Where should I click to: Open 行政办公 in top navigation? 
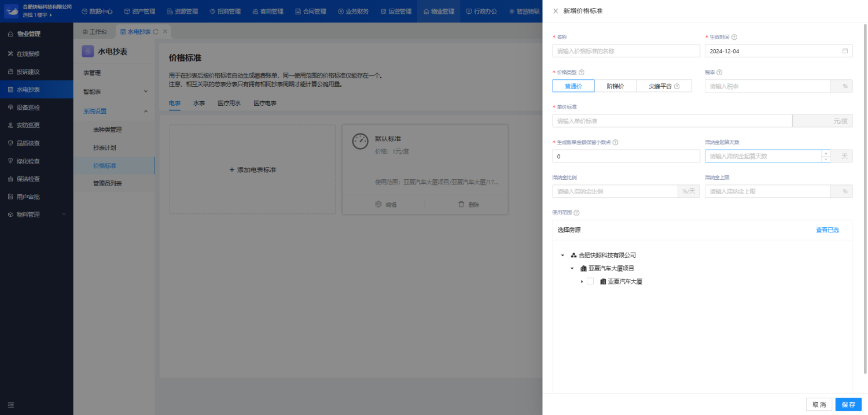tap(481, 12)
